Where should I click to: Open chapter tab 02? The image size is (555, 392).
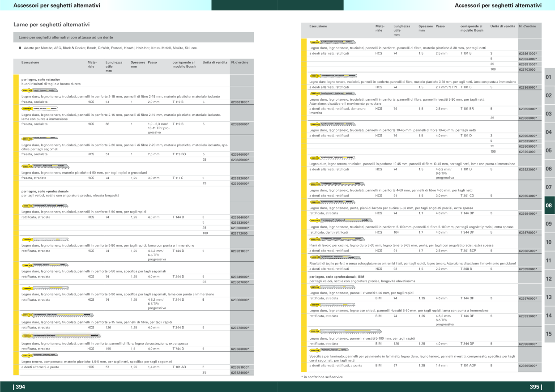coord(549,95)
